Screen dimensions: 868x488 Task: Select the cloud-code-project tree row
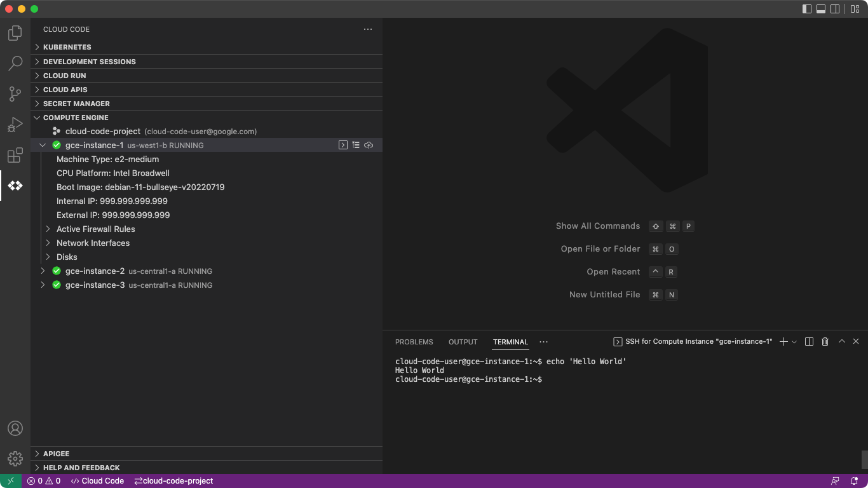(207, 132)
